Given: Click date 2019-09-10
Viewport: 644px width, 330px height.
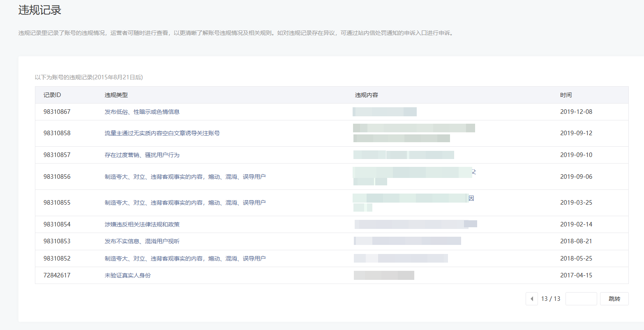Looking at the screenshot, I should tap(576, 155).
